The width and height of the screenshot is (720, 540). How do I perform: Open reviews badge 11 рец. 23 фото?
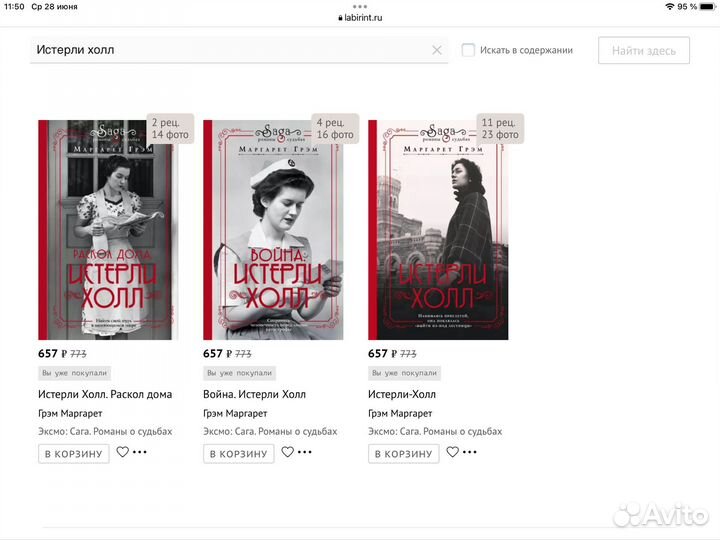click(x=499, y=128)
